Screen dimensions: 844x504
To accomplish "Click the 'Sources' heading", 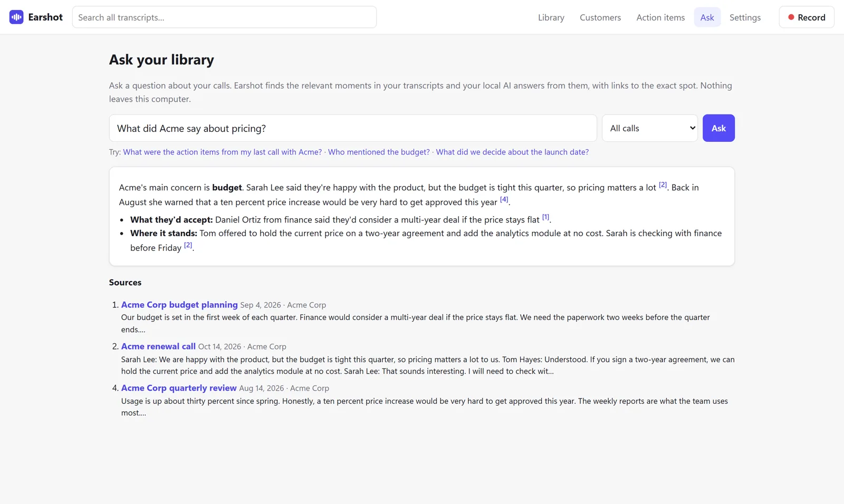I will 125,283.
